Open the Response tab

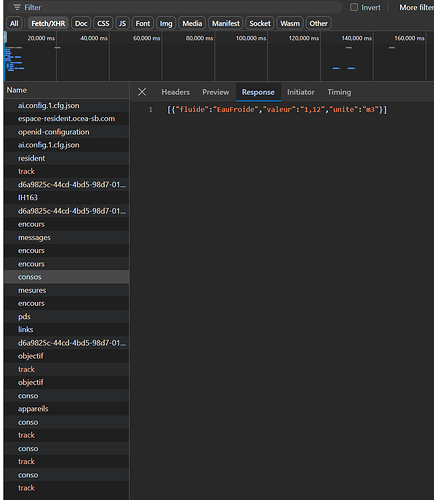tap(258, 92)
